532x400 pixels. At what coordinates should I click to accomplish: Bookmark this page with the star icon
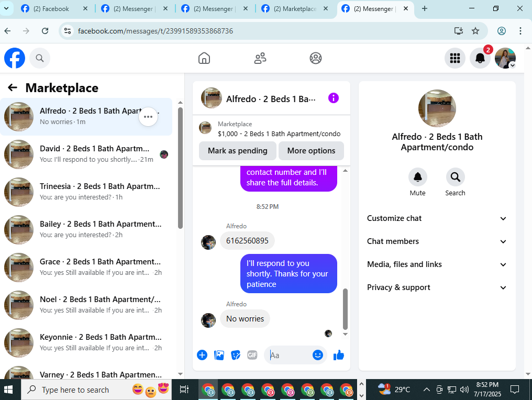475,31
